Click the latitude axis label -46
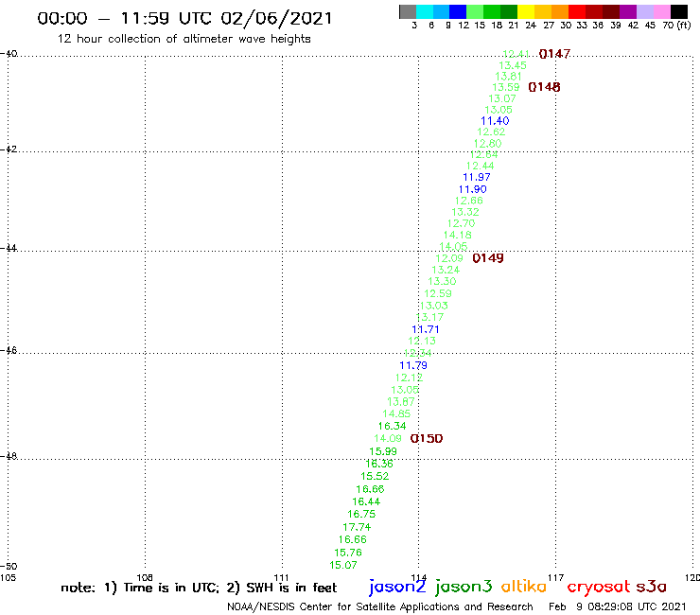The image size is (700, 615). pos(9,350)
